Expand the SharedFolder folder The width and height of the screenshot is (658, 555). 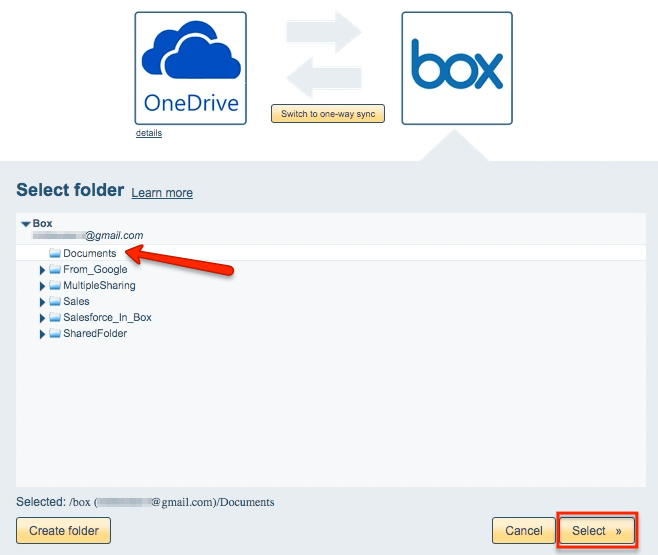[42, 334]
